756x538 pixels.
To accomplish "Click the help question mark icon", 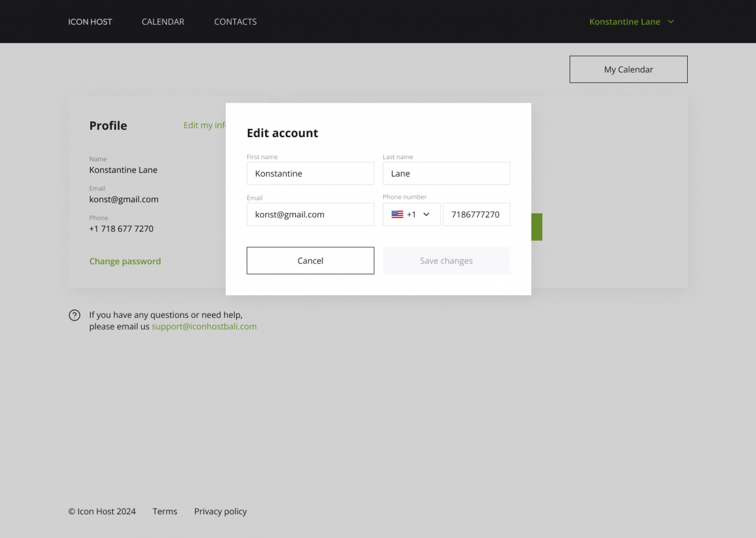I will pos(74,315).
